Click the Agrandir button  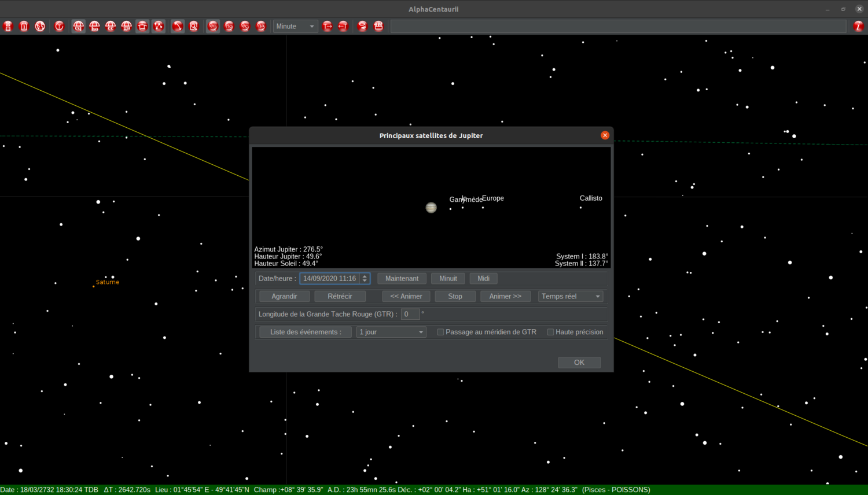click(284, 296)
